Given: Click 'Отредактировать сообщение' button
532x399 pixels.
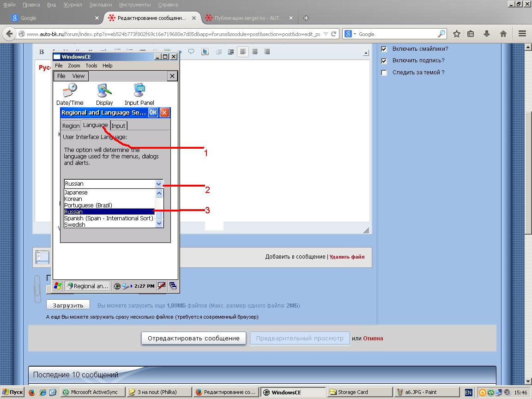Looking at the screenshot, I should (x=193, y=338).
